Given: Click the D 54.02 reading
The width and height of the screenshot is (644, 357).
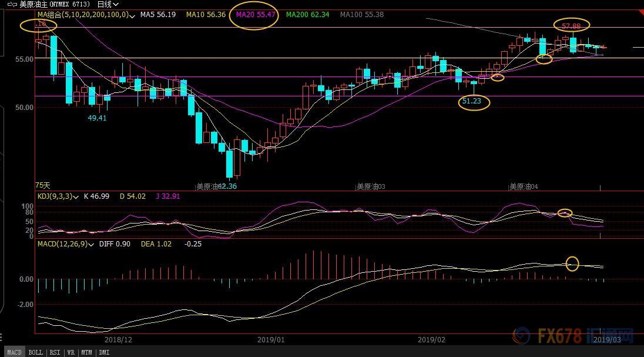Looking at the screenshot, I should [x=133, y=196].
